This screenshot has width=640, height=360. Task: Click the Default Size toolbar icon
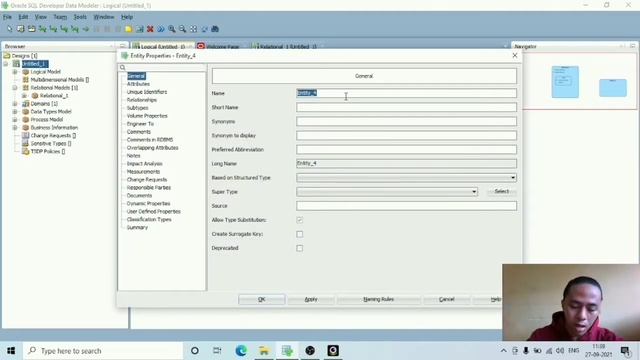(204, 29)
